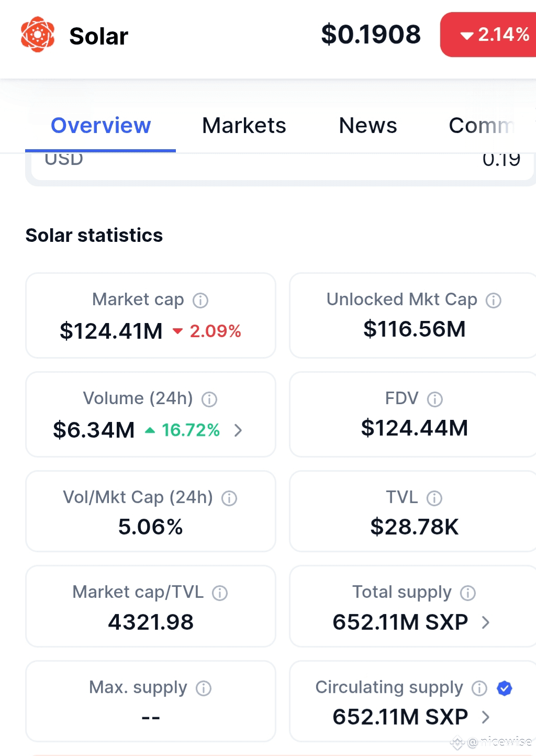Tap the Market cap label
Screen dimensions: 536x756
point(138,300)
